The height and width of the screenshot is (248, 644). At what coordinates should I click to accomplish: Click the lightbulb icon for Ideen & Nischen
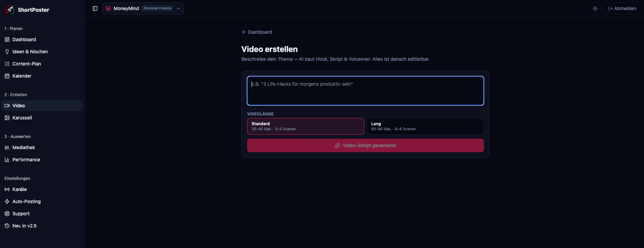click(x=7, y=52)
